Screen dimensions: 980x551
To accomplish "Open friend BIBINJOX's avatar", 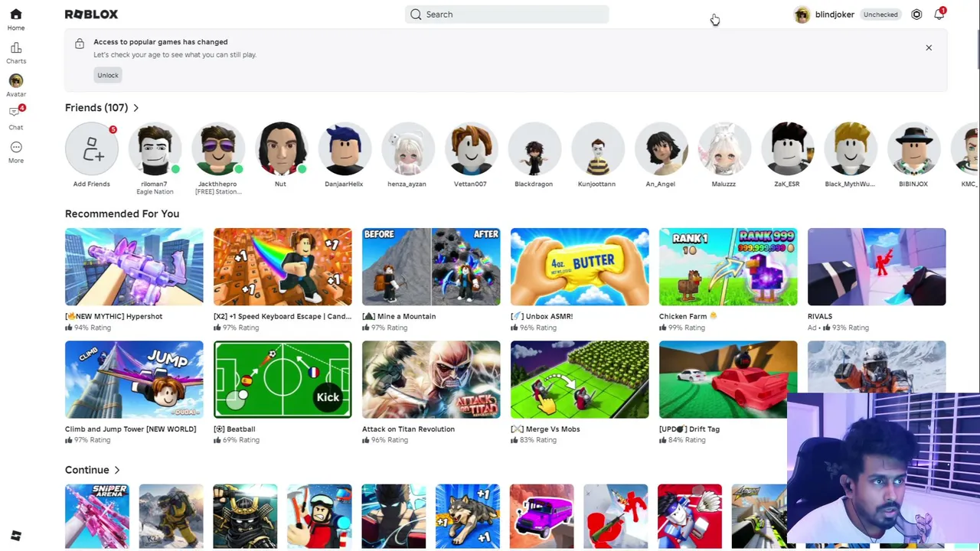I will click(x=913, y=148).
